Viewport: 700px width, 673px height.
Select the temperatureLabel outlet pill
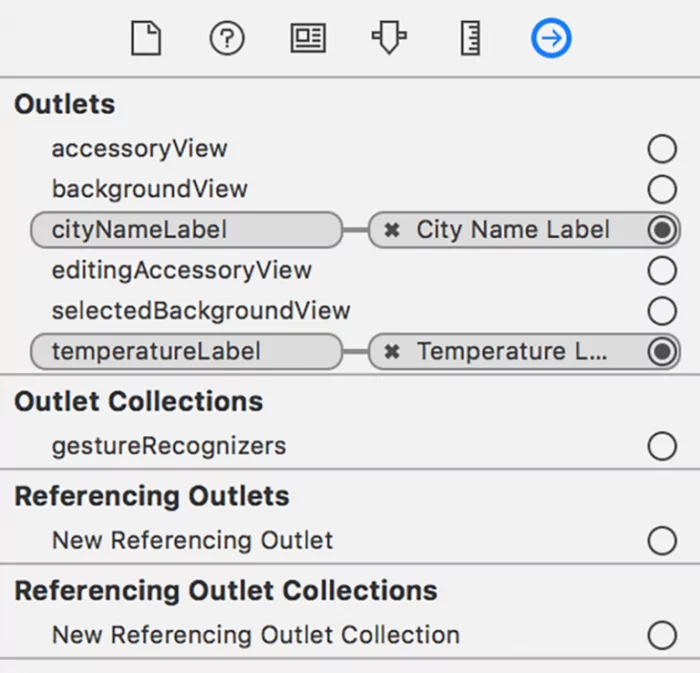186,352
